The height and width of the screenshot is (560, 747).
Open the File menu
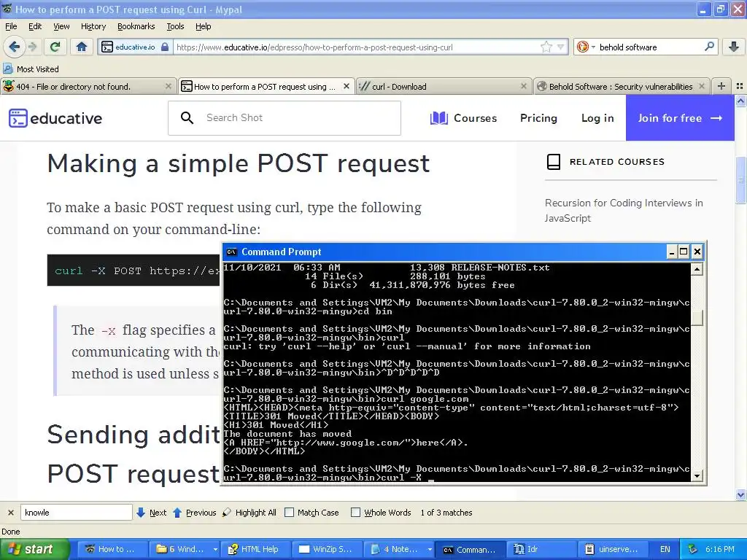pyautogui.click(x=11, y=26)
